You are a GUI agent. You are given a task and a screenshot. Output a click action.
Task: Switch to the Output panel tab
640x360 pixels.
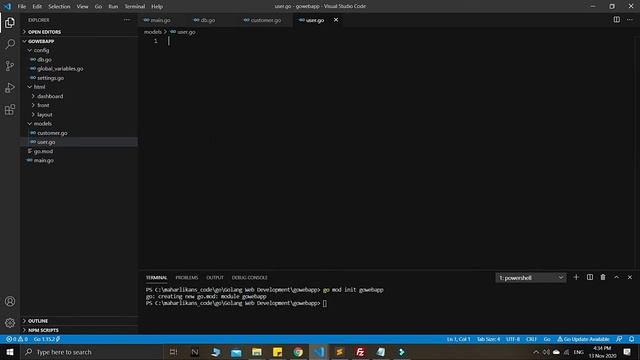(215, 277)
